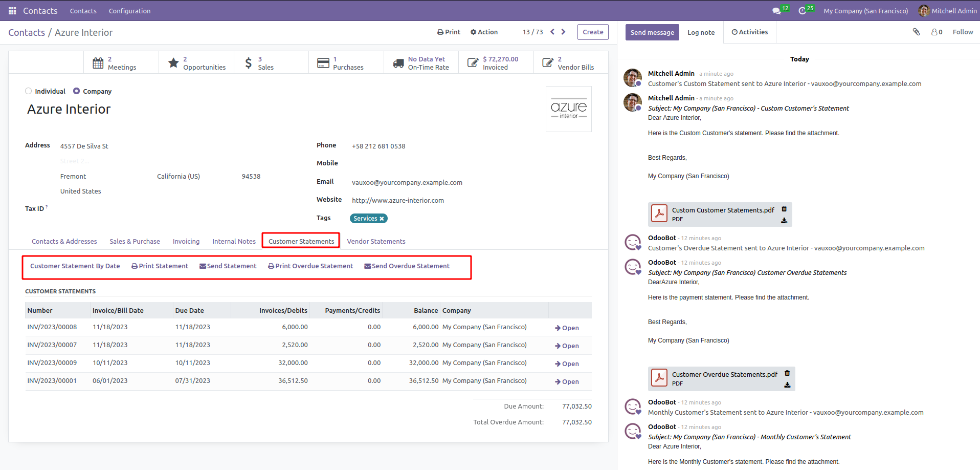
Task: Download Customer Overdue Statements.pdf attachment
Action: [787, 385]
